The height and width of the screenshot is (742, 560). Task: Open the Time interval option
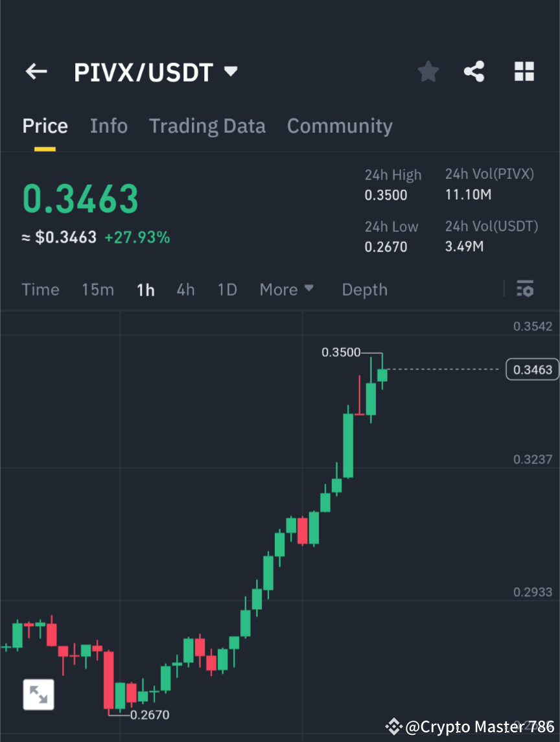[40, 289]
